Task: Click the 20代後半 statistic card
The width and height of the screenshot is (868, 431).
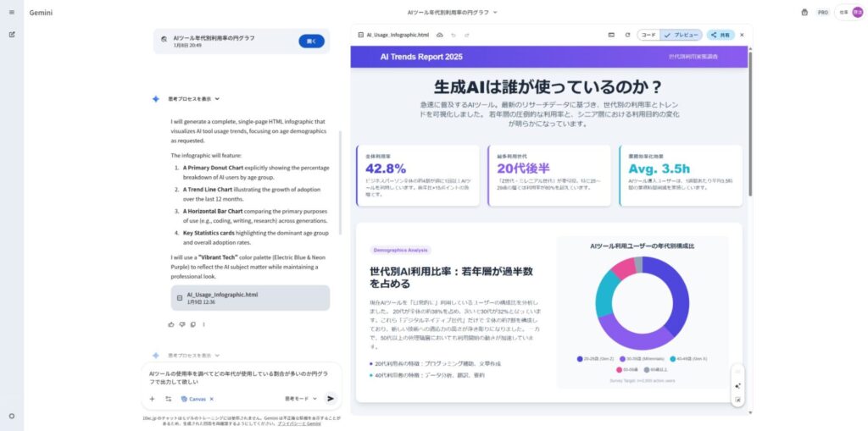Action: click(x=549, y=175)
